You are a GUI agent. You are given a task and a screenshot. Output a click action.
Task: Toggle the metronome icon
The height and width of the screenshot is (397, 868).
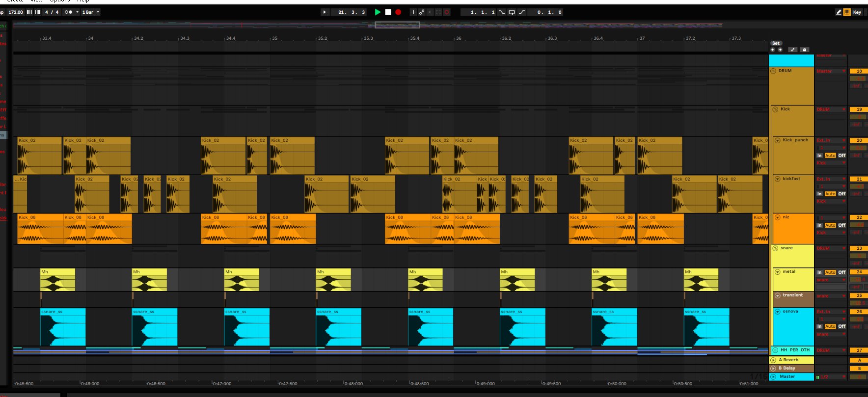[69, 12]
